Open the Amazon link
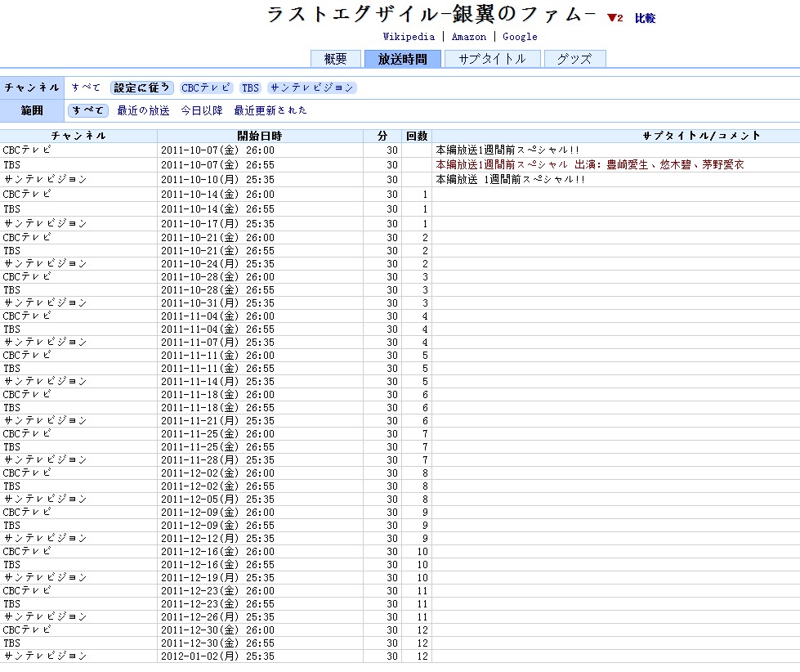 coord(469,37)
